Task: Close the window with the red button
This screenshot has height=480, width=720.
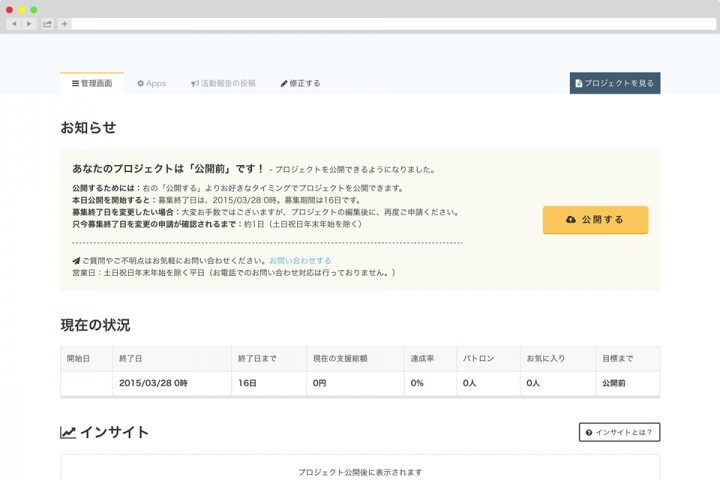Action: coord(9,10)
